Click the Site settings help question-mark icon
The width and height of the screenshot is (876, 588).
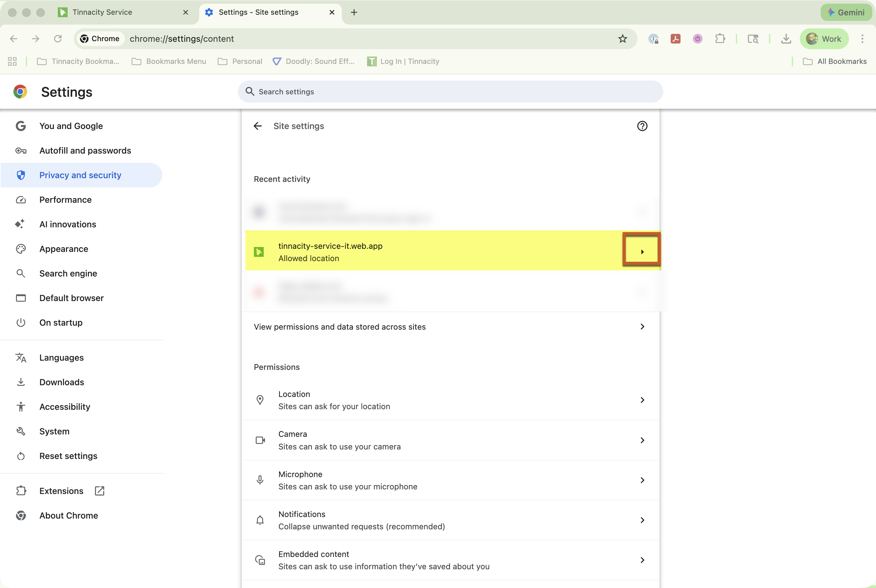tap(642, 126)
